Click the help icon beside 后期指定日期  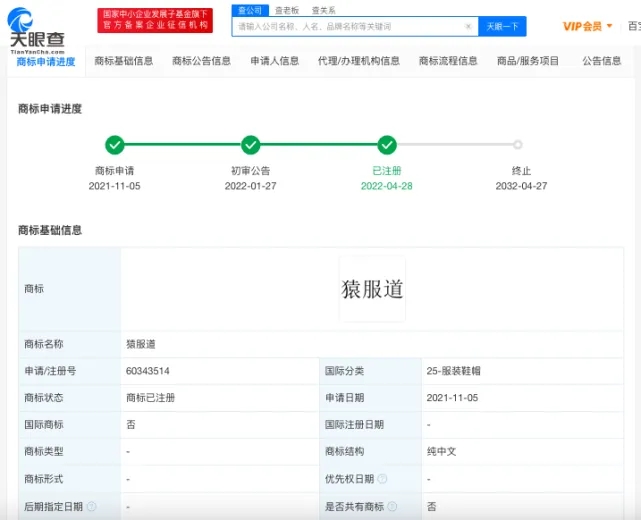(92, 507)
